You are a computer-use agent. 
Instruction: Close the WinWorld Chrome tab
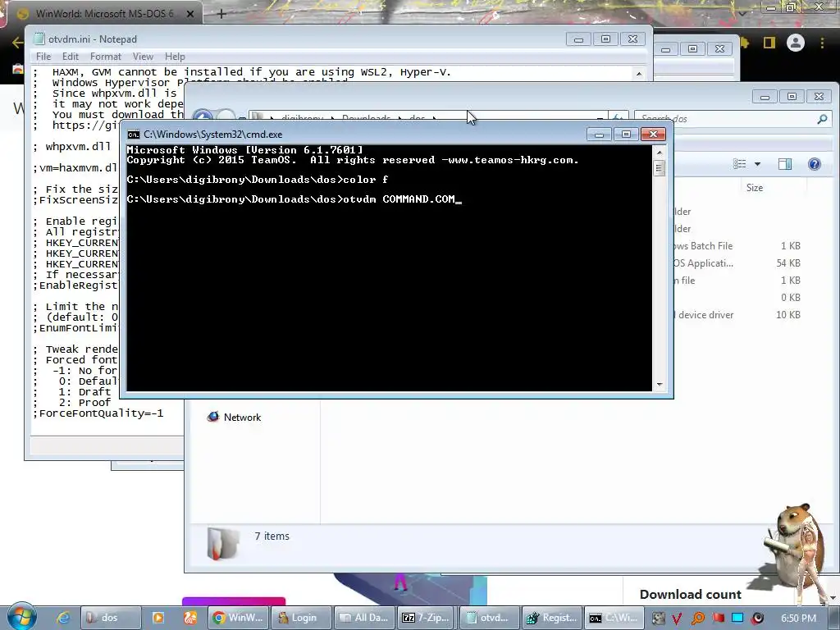coord(190,14)
